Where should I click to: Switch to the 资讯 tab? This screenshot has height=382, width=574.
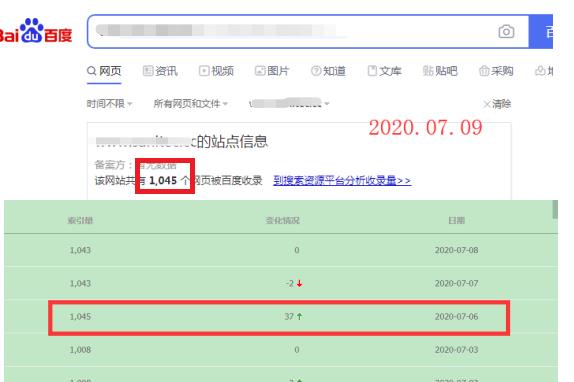tap(160, 71)
